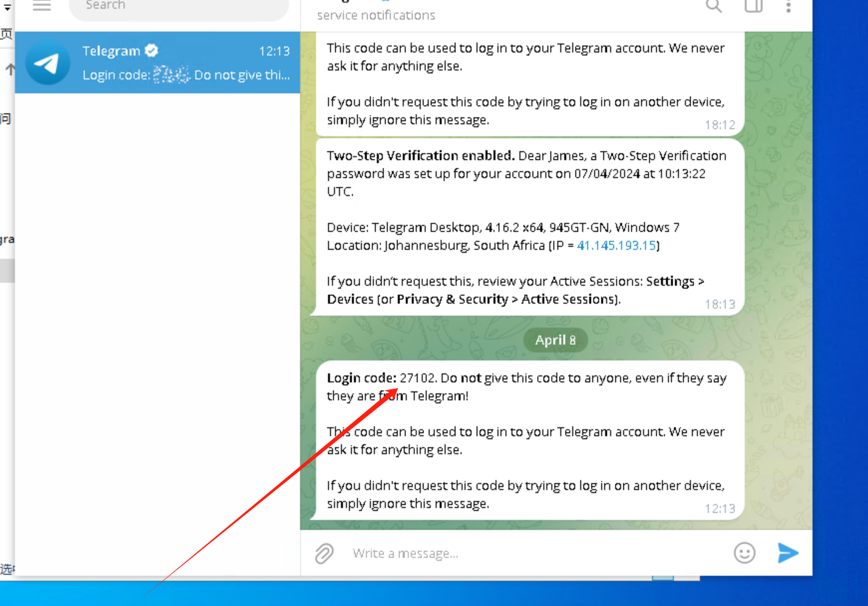868x606 pixels.
Task: Open the three-dot more options menu
Action: click(x=788, y=6)
